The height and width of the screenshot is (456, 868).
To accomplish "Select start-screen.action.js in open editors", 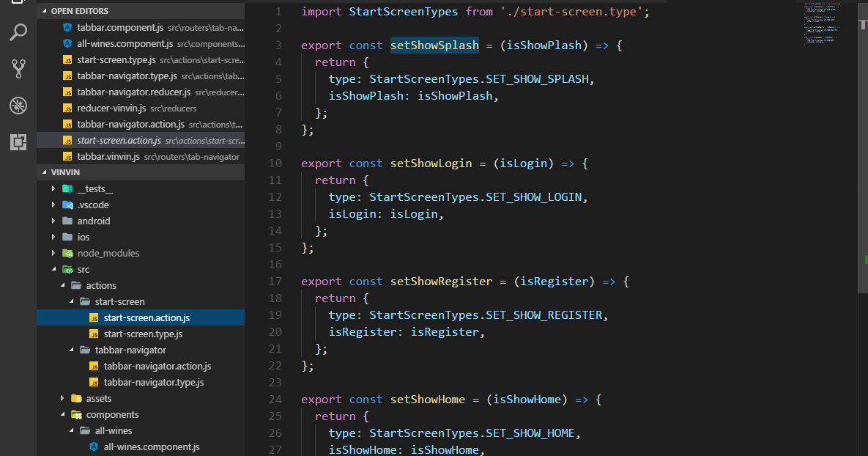I will tap(141, 140).
